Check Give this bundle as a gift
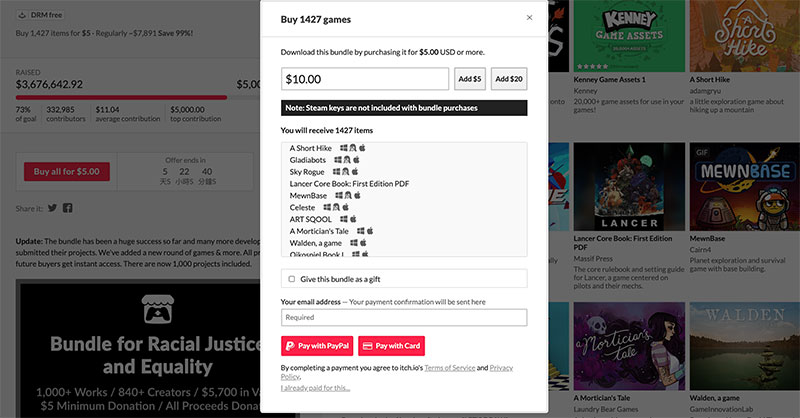This screenshot has height=418, width=800. pos(292,279)
